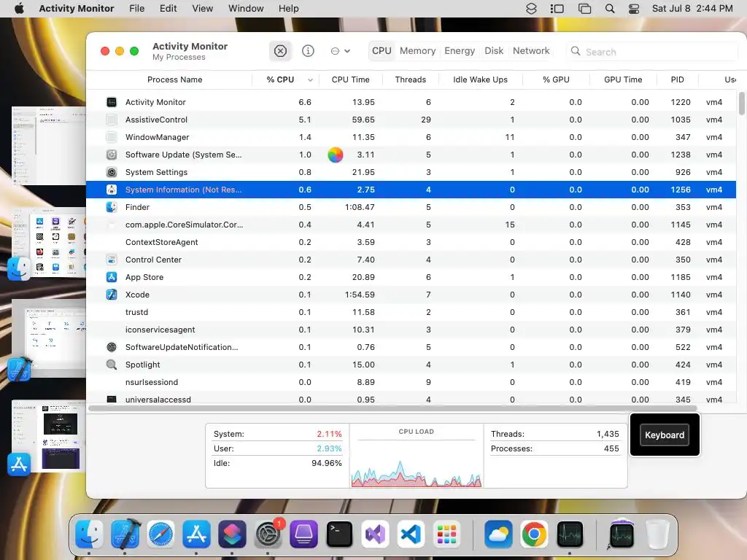
Task: Select the trustd process row
Action: point(411,312)
